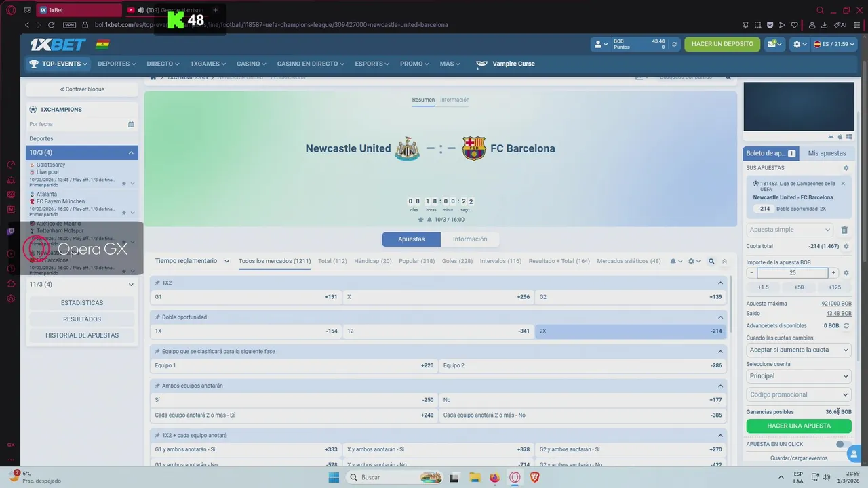Add +50 to stake amount
The image size is (868, 488).
799,287
